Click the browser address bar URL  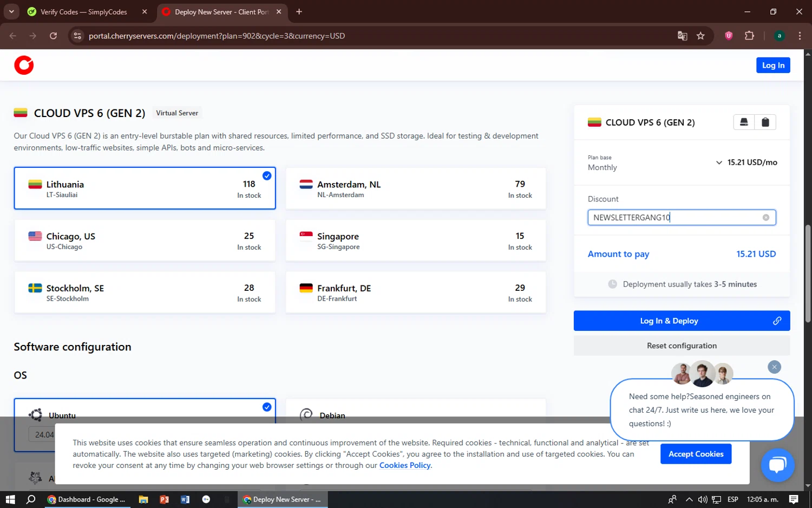[x=217, y=36]
